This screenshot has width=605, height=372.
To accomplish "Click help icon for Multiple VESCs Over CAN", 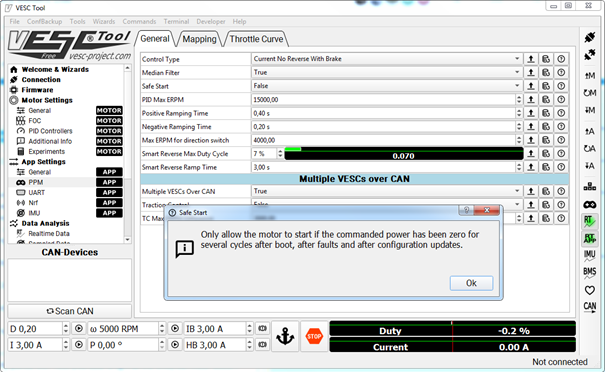I will point(561,191).
